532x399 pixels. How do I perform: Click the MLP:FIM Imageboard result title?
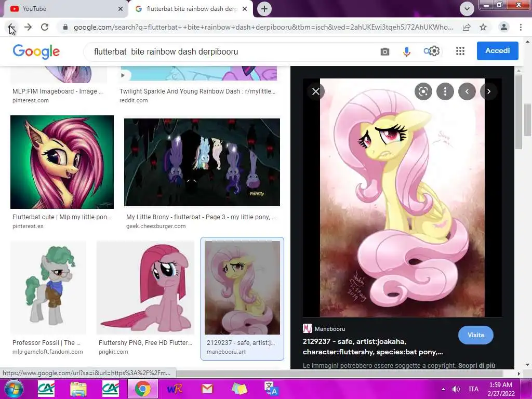click(x=58, y=91)
